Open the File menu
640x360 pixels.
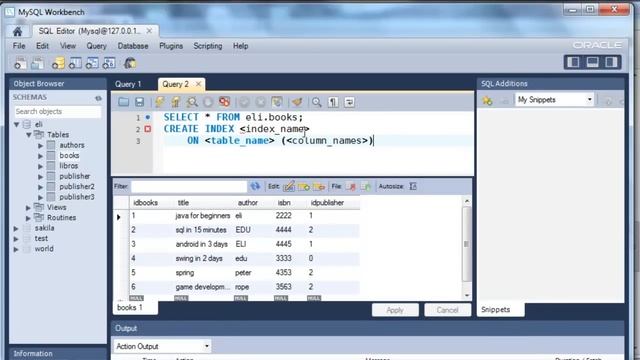coord(19,46)
